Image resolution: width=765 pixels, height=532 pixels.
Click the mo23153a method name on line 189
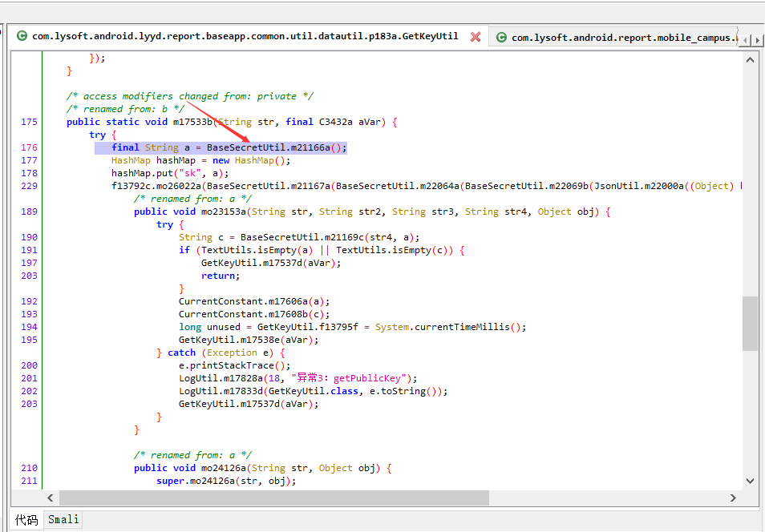(224, 212)
